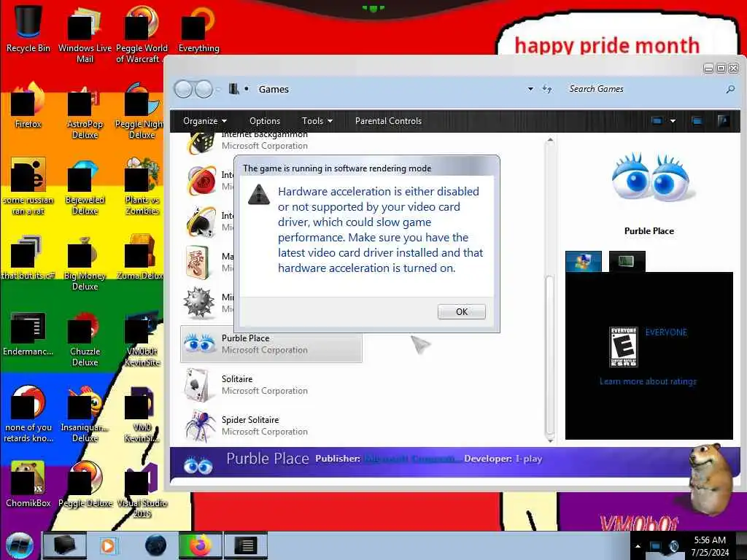Click the warning triangle icon in the dialog

pos(259,194)
